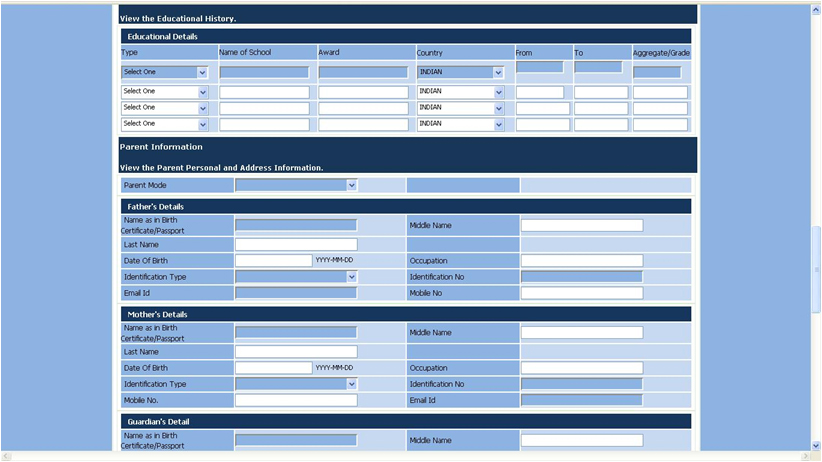Click vertical scrollbar down arrow
This screenshot has width=822, height=462.
(x=816, y=446)
